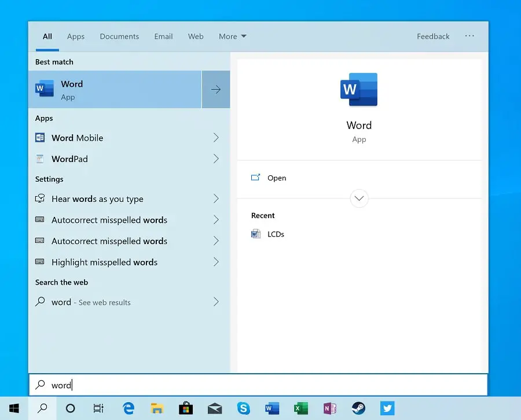Launch Twitter from the taskbar
The height and width of the screenshot is (420, 521).
[x=387, y=408]
